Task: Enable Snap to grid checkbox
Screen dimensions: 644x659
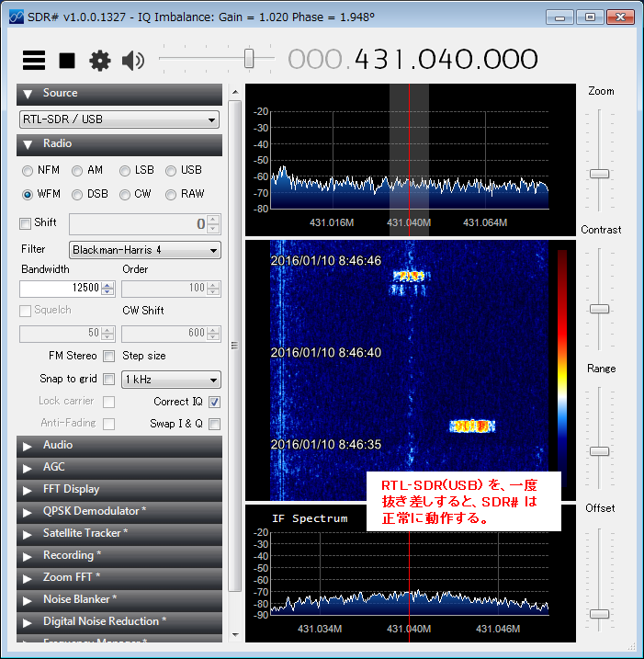Action: tap(108, 379)
